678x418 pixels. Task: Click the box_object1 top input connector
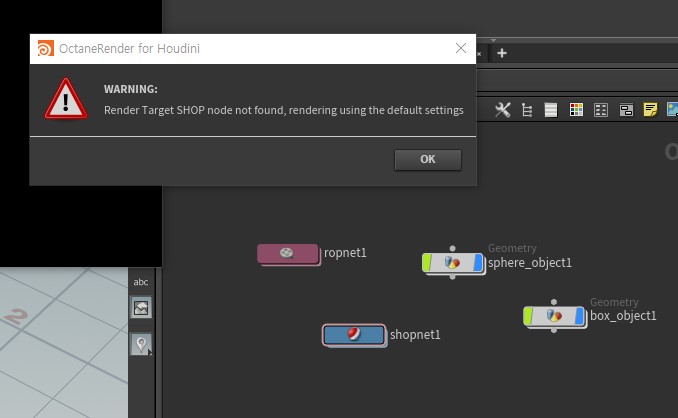pos(554,302)
